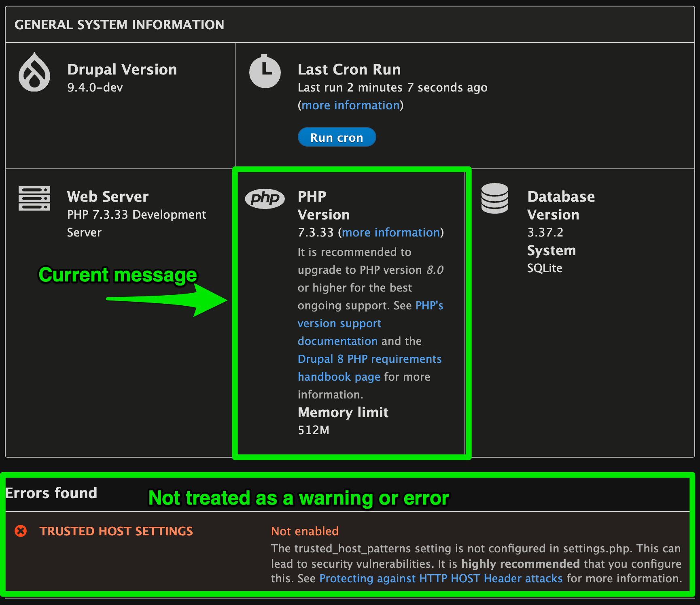Open PHP's version support documentation link
This screenshot has height=605, width=700.
(370, 323)
